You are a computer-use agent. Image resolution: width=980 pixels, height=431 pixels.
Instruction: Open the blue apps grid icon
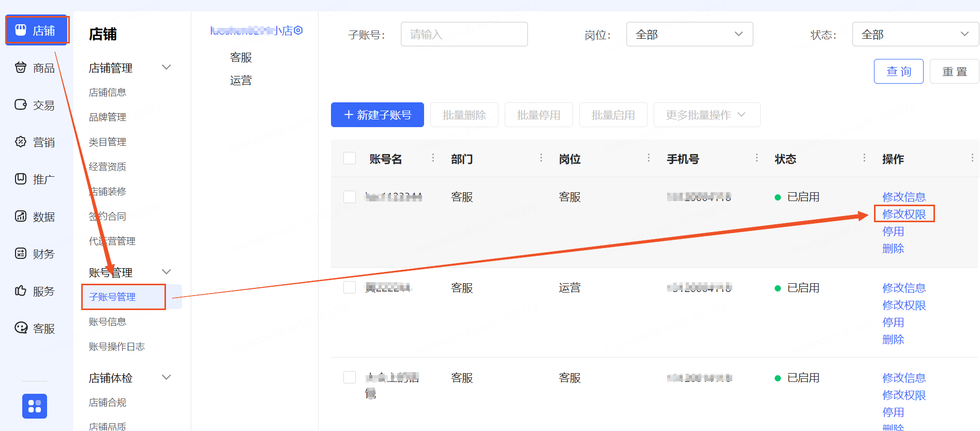(x=35, y=406)
